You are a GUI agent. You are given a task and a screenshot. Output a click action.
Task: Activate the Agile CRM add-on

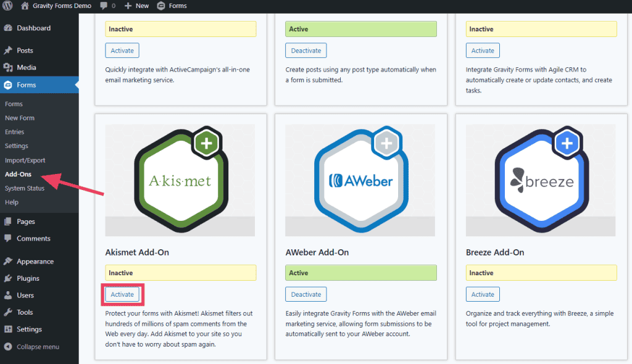point(483,51)
